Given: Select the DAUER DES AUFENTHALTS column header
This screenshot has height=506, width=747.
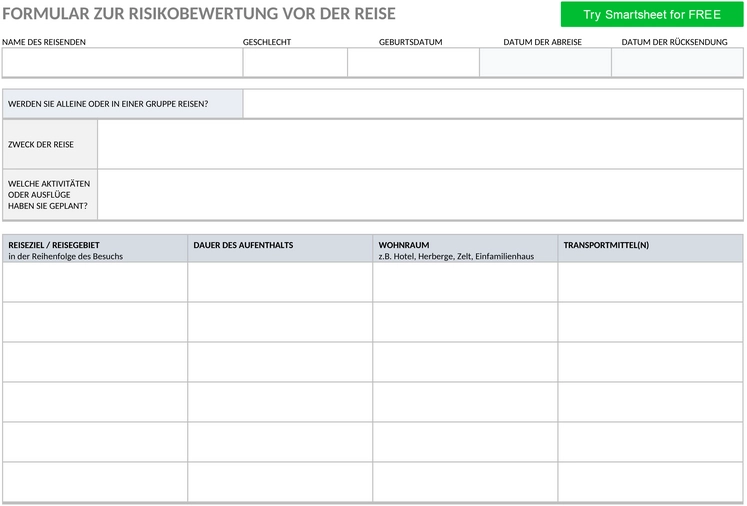Looking at the screenshot, I should pyautogui.click(x=280, y=248).
